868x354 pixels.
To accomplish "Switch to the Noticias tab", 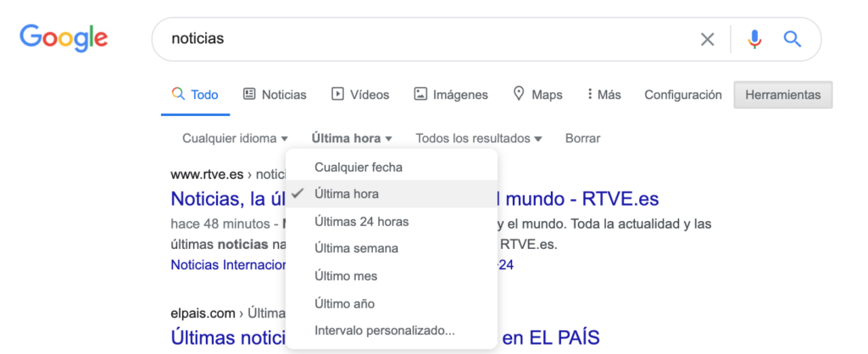I will coord(275,95).
